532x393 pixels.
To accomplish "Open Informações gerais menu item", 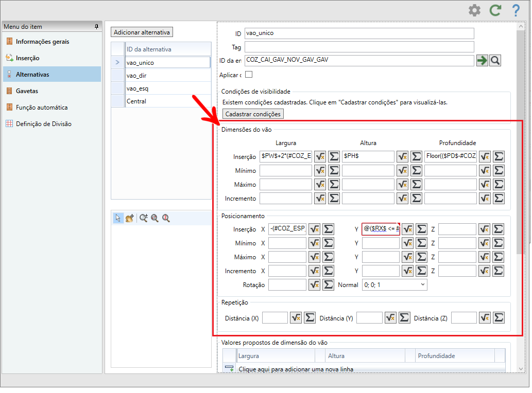I will click(52, 41).
